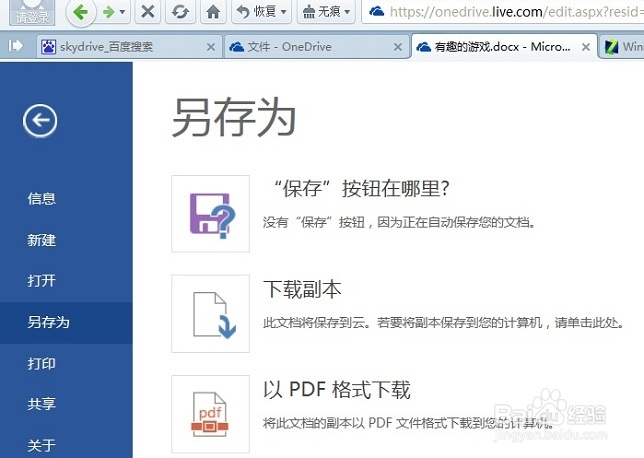Click the browser green forward arrow
The image size is (644, 458).
coord(108,12)
